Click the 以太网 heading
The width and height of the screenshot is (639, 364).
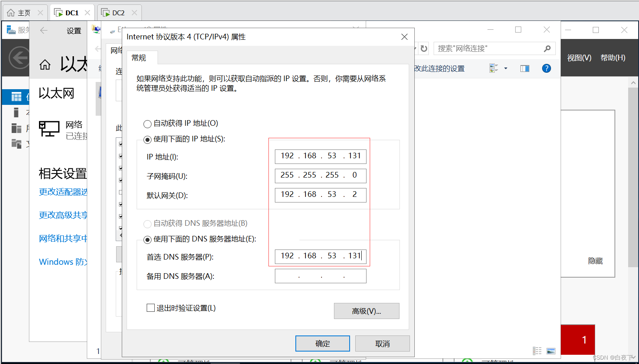57,93
